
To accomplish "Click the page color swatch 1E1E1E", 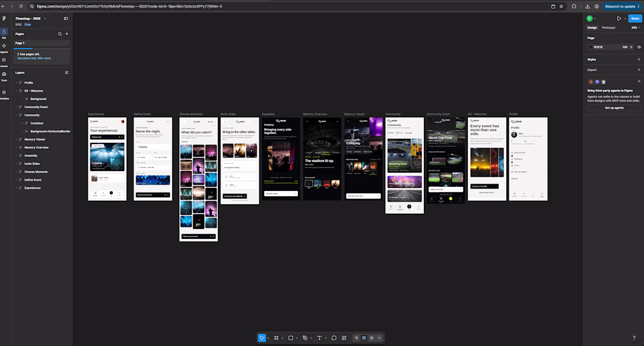I will pos(591,47).
